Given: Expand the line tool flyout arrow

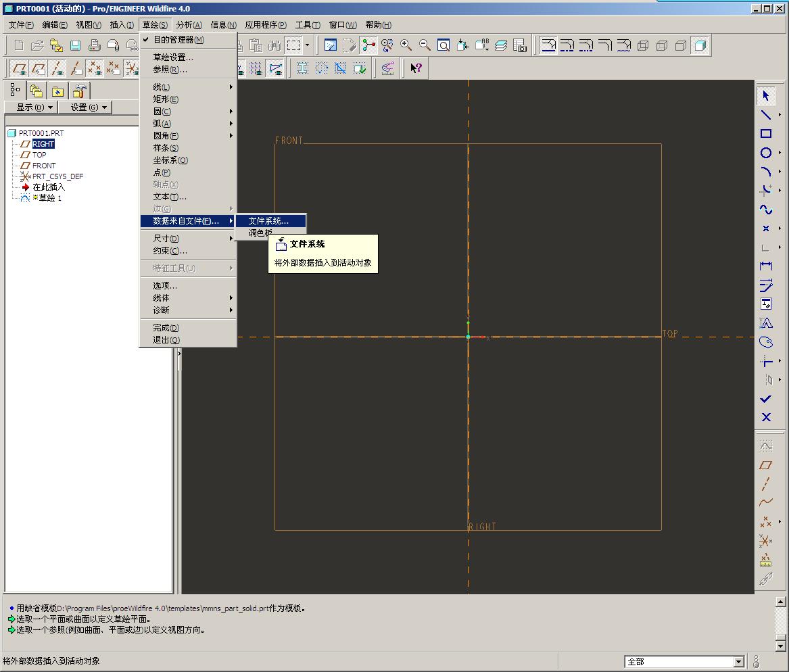Looking at the screenshot, I should click(780, 115).
